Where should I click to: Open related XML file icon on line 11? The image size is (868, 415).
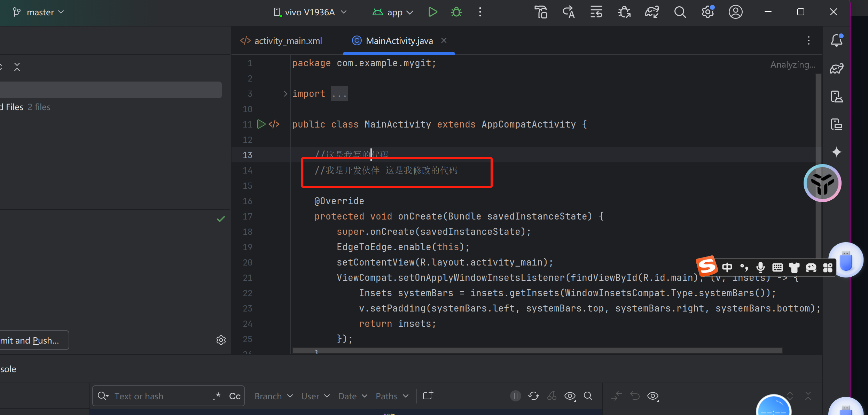click(274, 124)
